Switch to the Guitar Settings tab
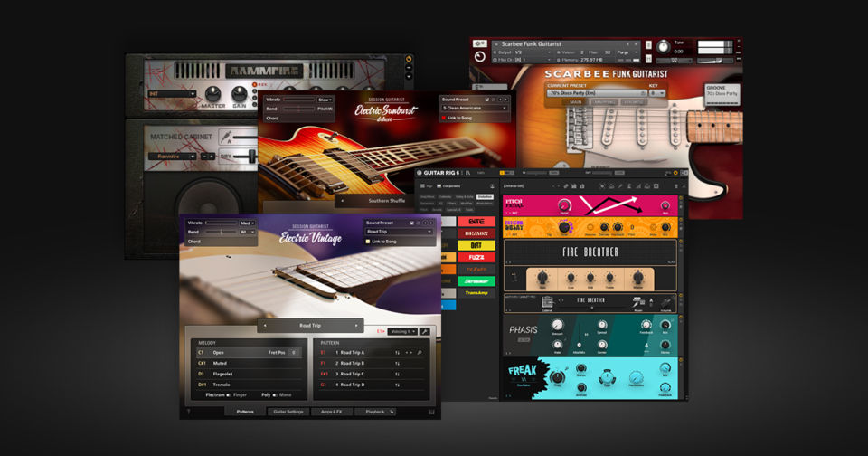This screenshot has height=456, width=868. [x=288, y=412]
